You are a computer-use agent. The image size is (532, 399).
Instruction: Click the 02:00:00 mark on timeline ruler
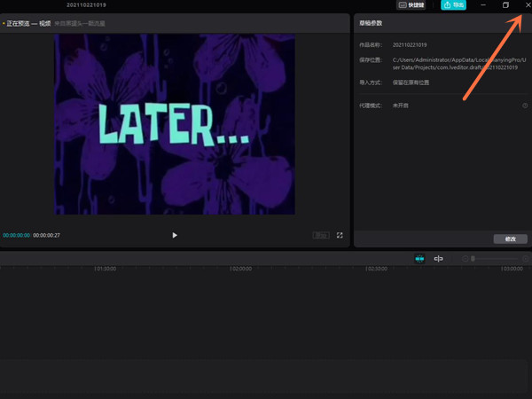pos(240,267)
